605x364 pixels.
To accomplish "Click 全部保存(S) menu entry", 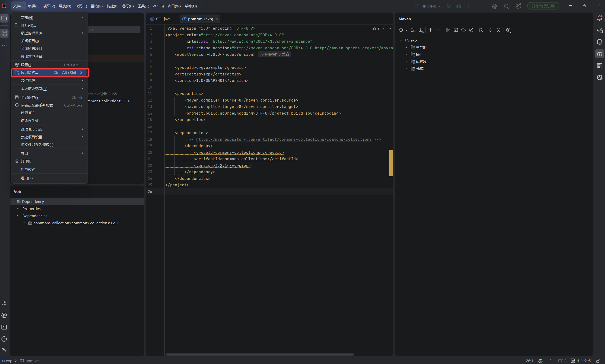I will (50, 97).
